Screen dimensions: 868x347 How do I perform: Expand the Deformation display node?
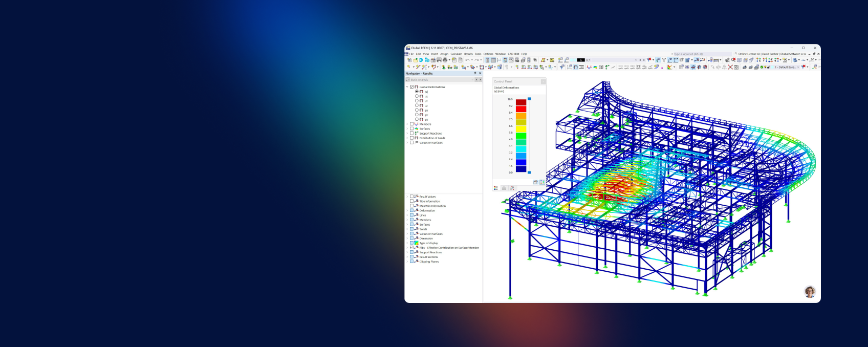[x=407, y=210]
